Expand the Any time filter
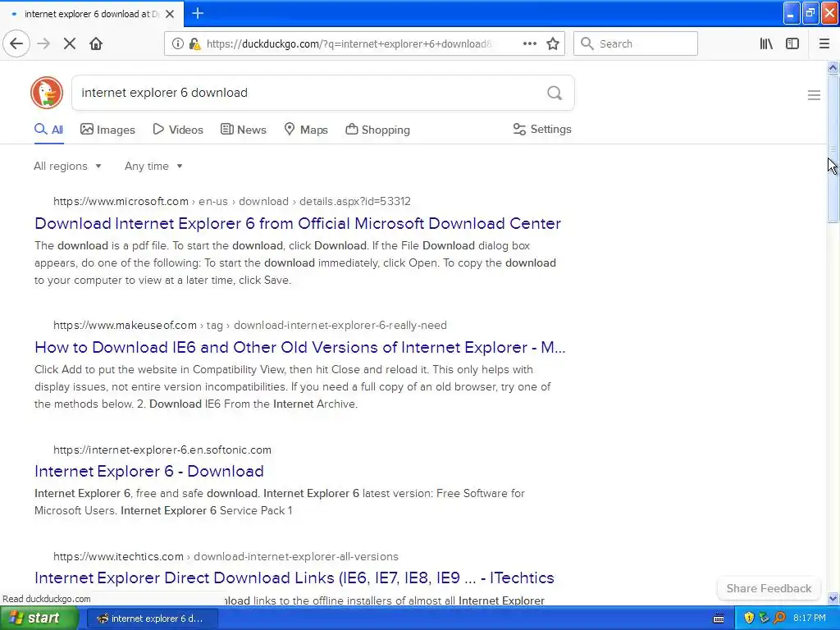 [x=153, y=166]
